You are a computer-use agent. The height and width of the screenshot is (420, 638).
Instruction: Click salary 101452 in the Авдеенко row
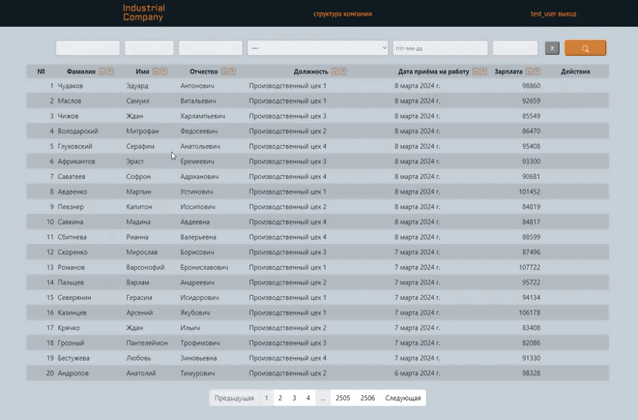click(x=529, y=192)
